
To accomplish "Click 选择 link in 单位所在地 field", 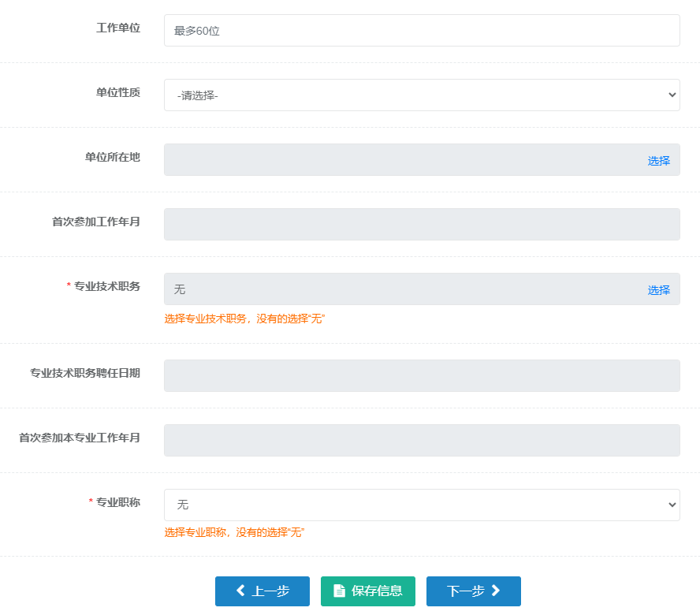I will pyautogui.click(x=658, y=160).
